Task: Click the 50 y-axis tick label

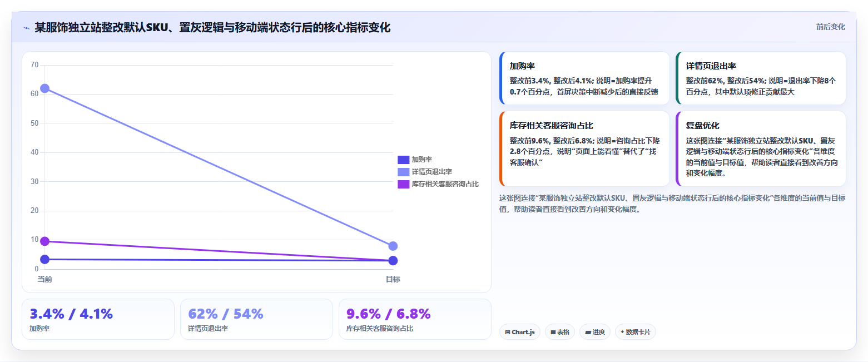Action: click(34, 123)
